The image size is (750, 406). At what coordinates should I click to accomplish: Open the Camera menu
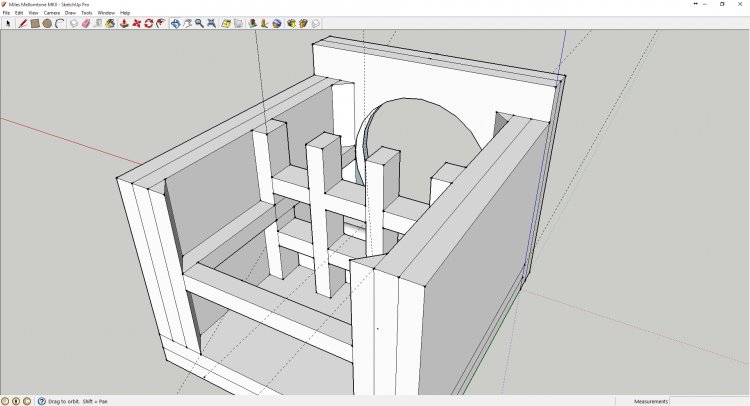coord(51,13)
